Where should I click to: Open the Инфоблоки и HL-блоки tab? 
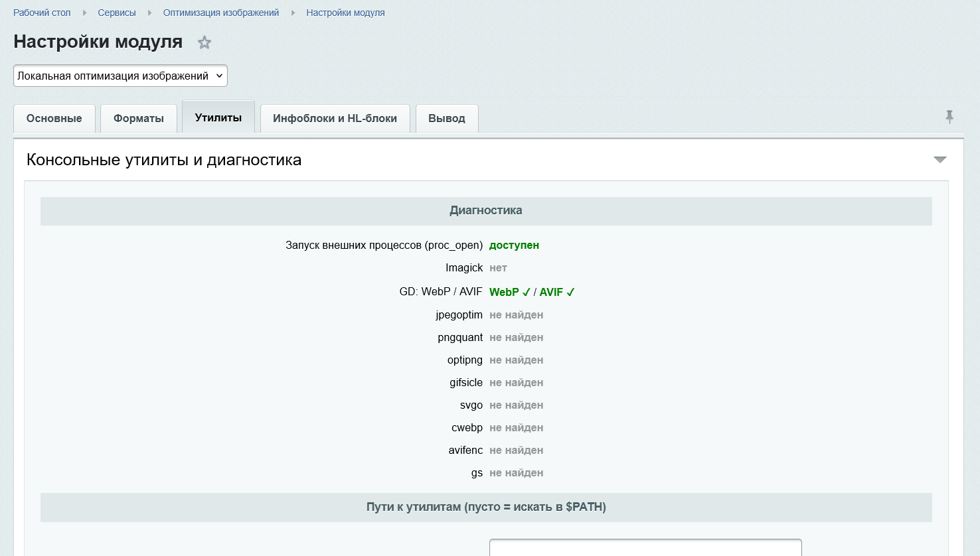(335, 118)
